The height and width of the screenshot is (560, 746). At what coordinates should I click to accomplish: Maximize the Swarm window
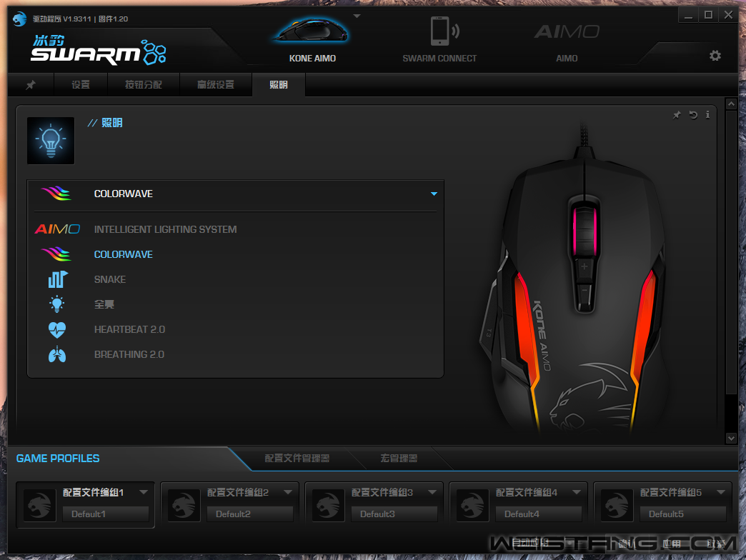[x=708, y=15]
